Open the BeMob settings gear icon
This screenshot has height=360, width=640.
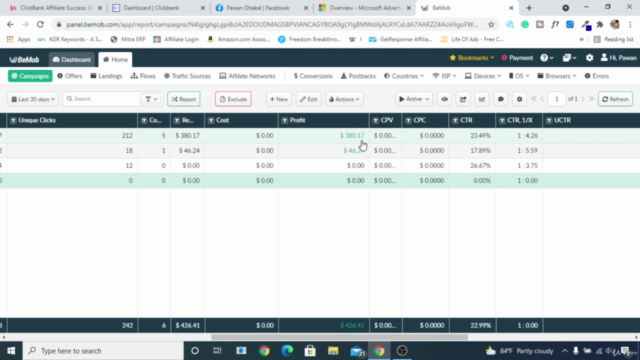(x=589, y=58)
